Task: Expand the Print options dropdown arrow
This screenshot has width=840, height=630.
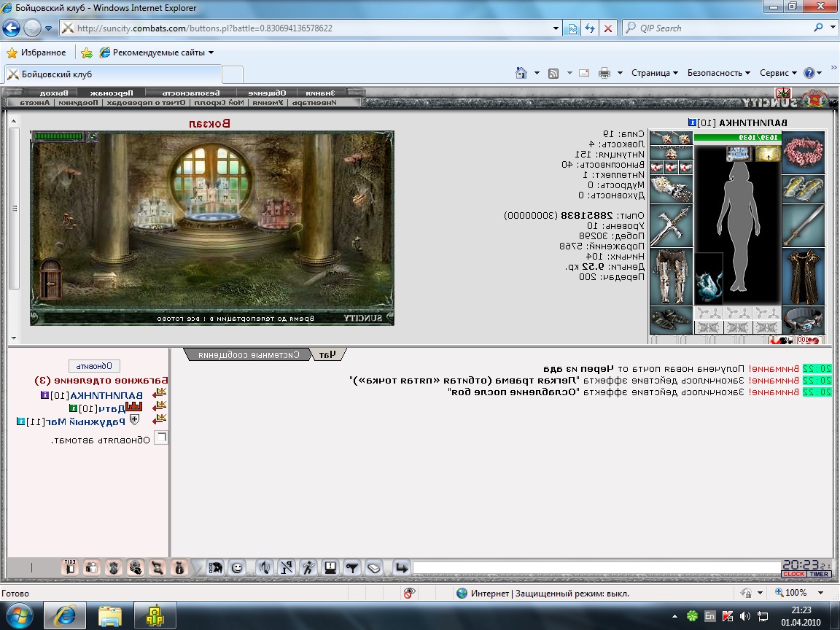Action: 620,73
